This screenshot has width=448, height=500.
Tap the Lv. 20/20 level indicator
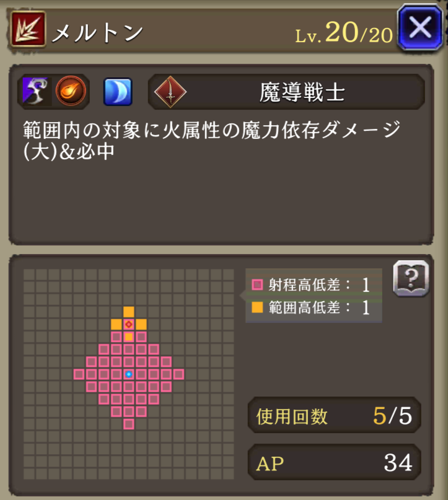click(x=344, y=33)
